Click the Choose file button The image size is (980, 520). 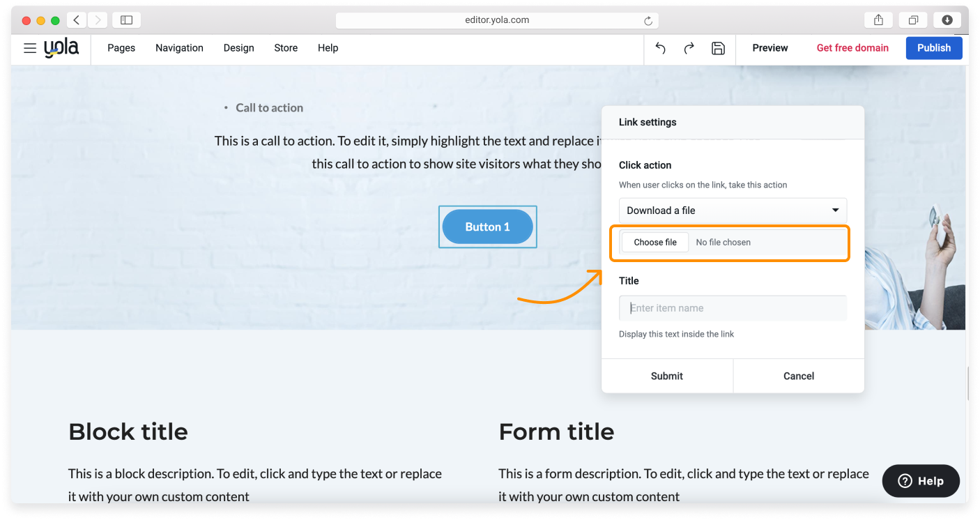(x=654, y=243)
